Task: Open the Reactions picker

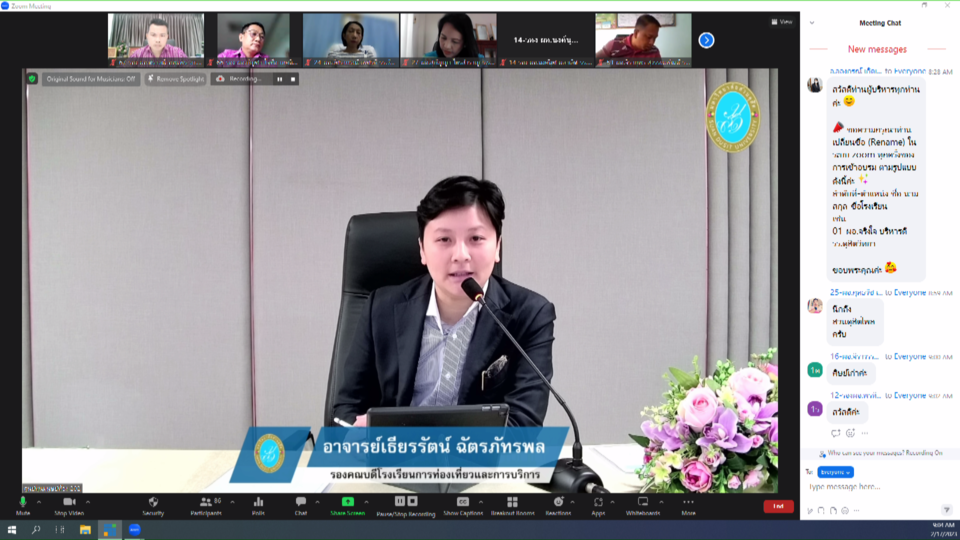Action: (558, 506)
